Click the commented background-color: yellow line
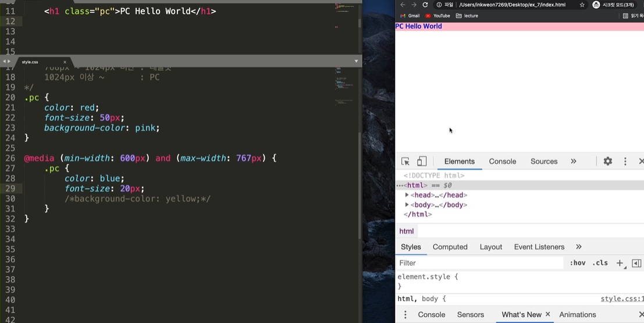The height and width of the screenshot is (323, 644). point(138,199)
